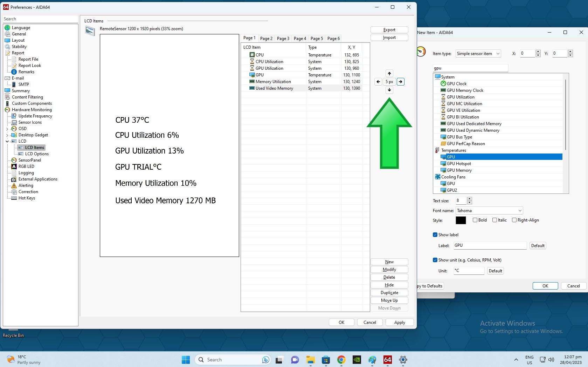The height and width of the screenshot is (367, 588).
Task: Increase the Text size stepper
Action: [x=470, y=199]
